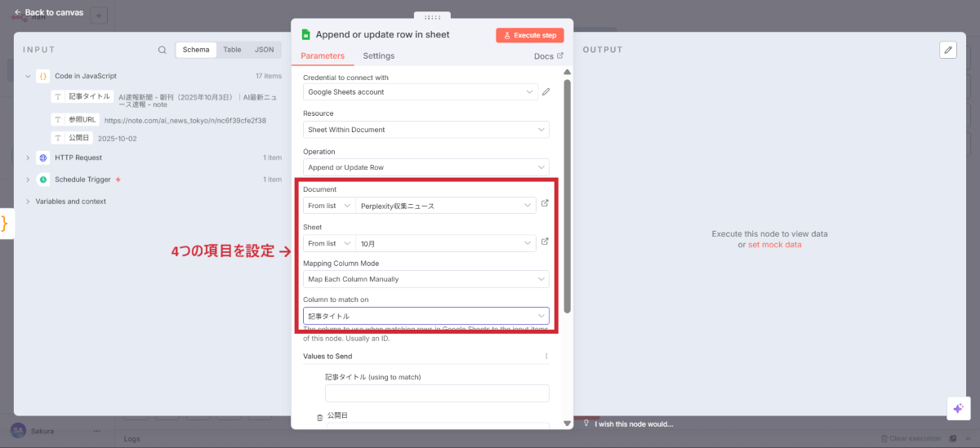The image size is (980, 448).
Task: Click the set mock data link
Action: click(x=774, y=245)
